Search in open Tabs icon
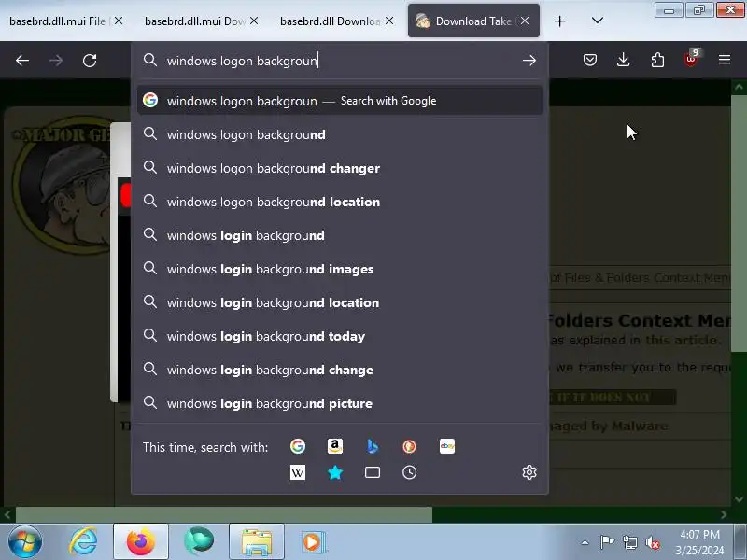This screenshot has width=747, height=560. pos(372,472)
